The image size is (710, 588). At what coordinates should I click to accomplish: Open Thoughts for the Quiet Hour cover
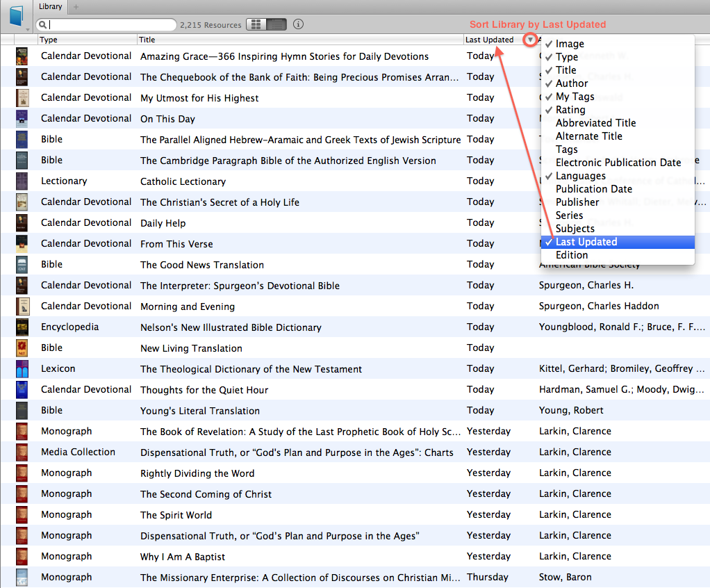(x=22, y=390)
